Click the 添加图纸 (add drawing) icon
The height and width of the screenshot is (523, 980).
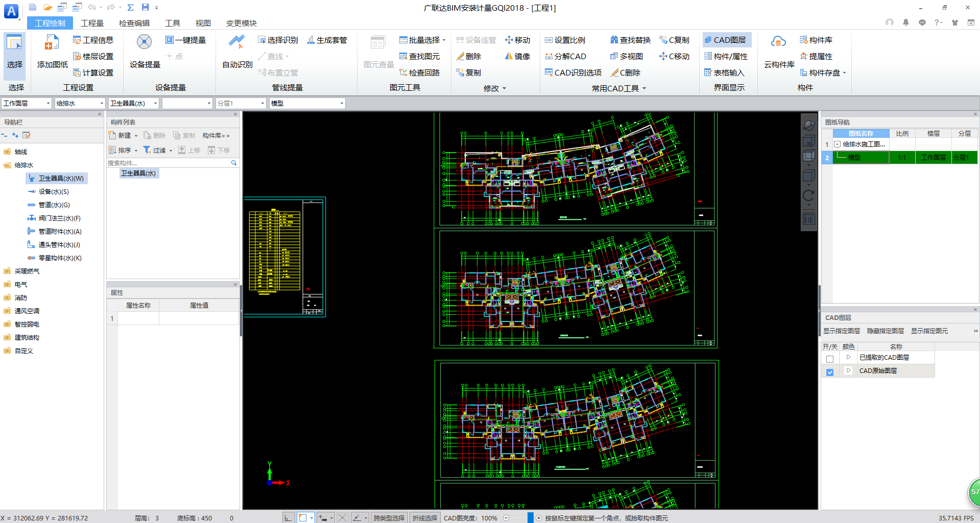(x=52, y=51)
